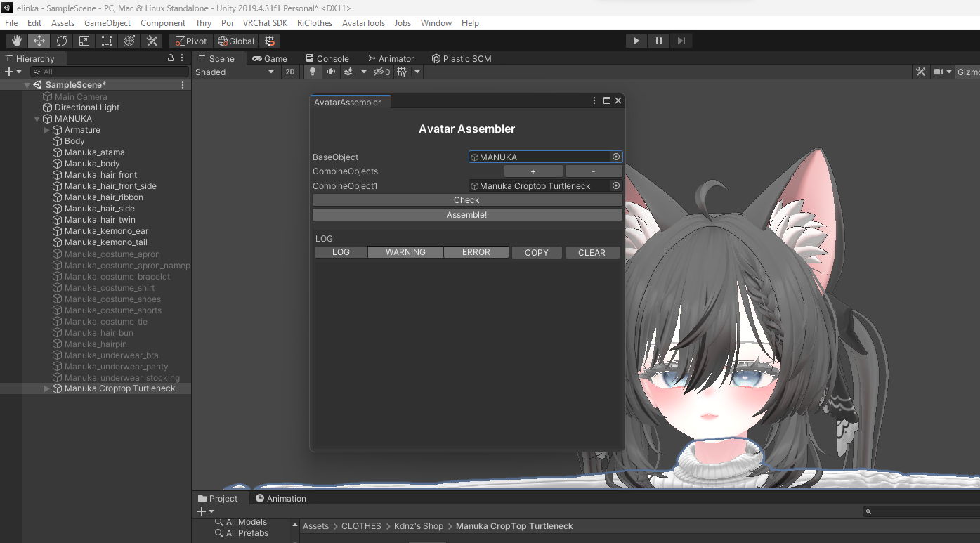Toggle the LOG filter
The image size is (980, 543).
click(341, 252)
